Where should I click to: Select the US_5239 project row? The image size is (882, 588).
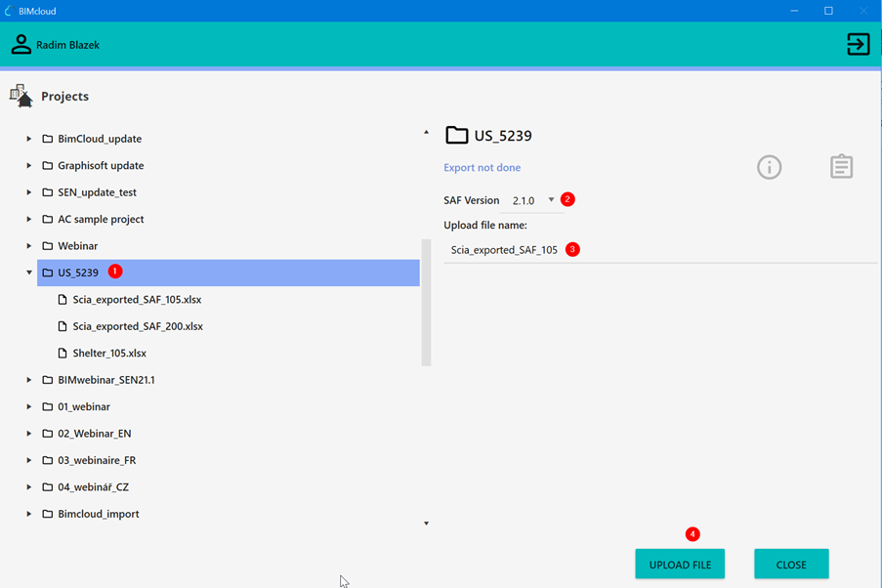pyautogui.click(x=229, y=273)
